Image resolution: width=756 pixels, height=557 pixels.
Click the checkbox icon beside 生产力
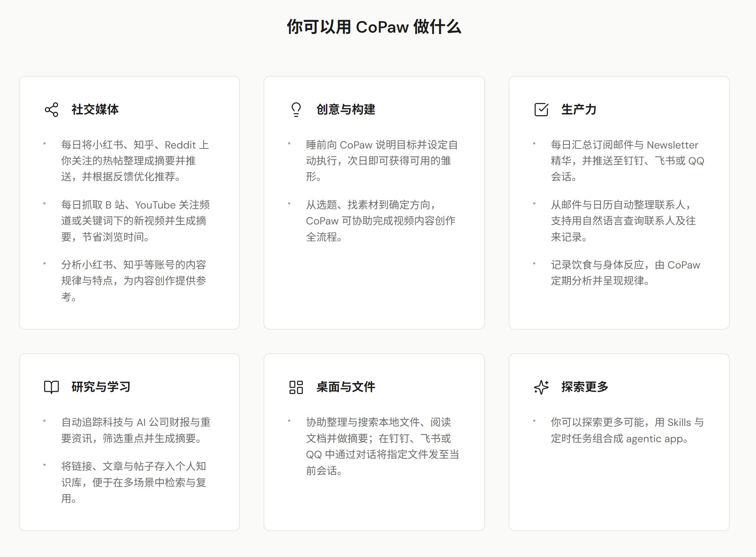pyautogui.click(x=541, y=110)
